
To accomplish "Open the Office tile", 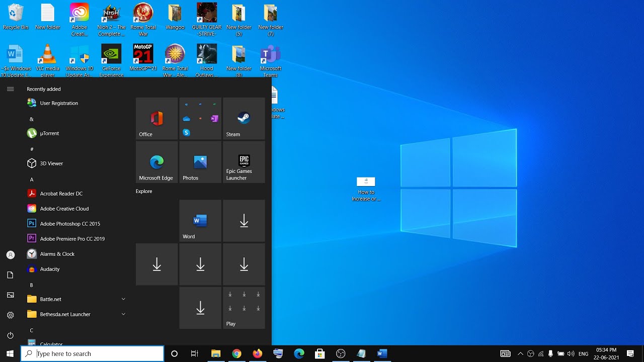I will (x=156, y=118).
